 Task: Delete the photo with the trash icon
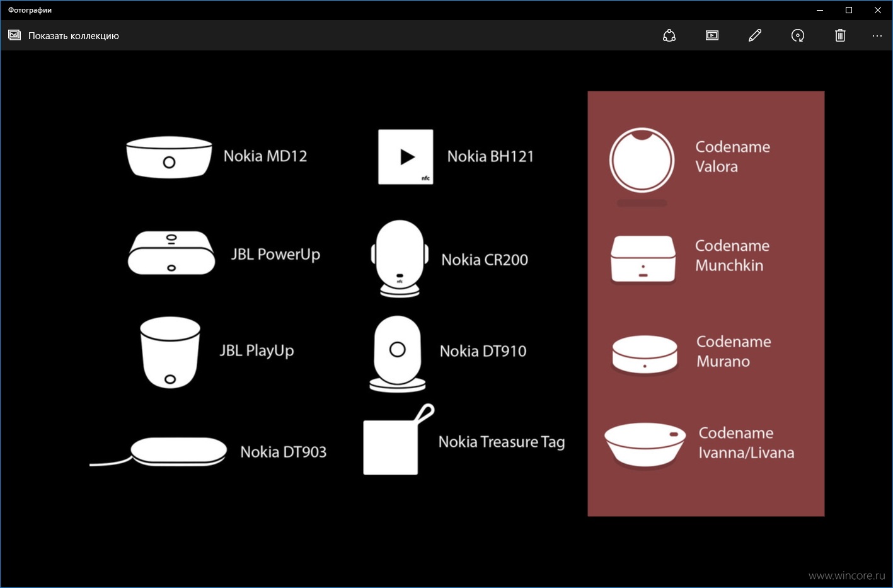tap(840, 35)
